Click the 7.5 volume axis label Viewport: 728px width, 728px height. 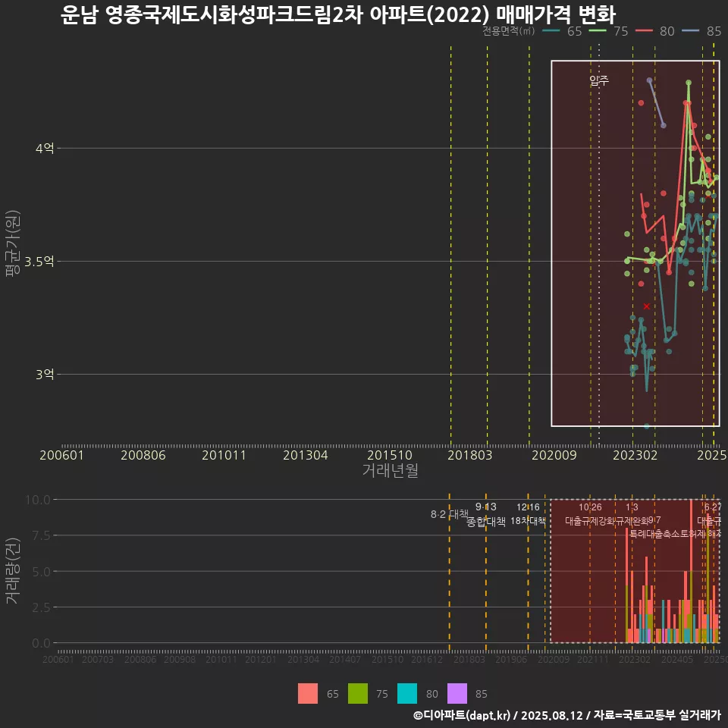pyautogui.click(x=41, y=536)
